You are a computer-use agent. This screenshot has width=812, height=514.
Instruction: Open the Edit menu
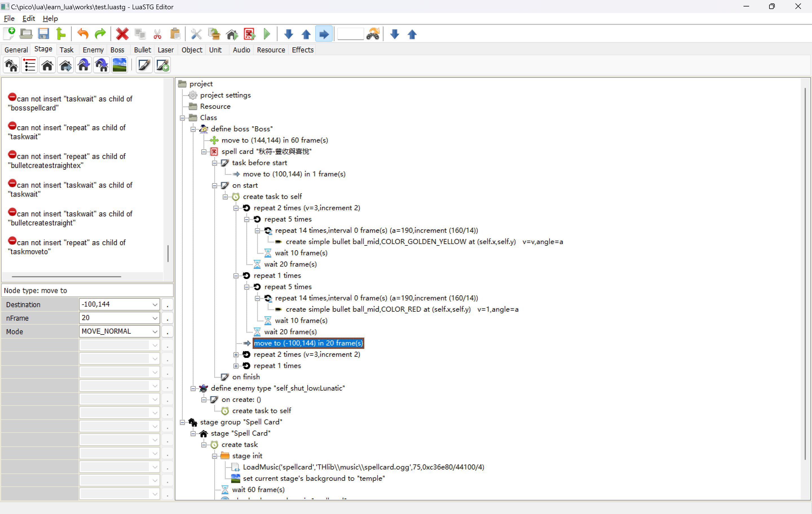click(28, 19)
